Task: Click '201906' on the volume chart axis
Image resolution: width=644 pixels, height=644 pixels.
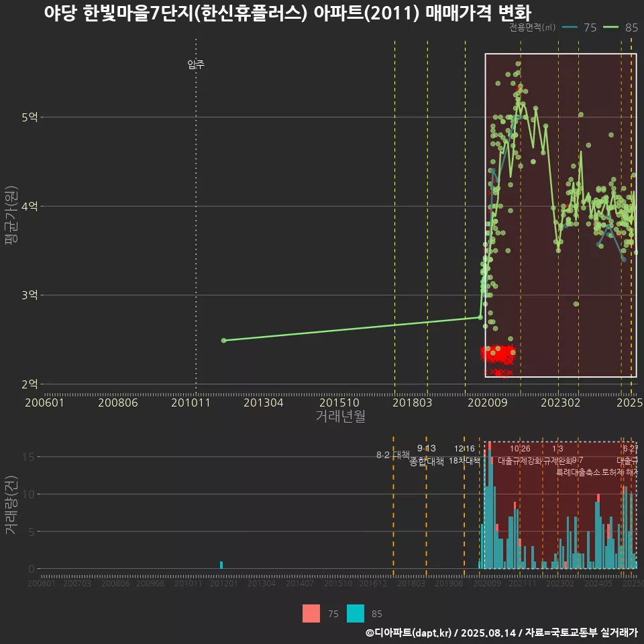Action: coord(449,583)
